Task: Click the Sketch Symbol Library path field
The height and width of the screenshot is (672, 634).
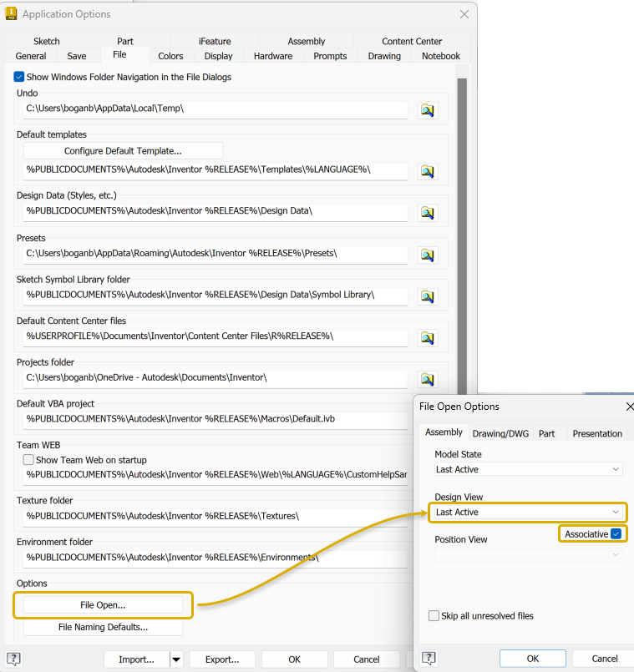Action: pos(216,296)
